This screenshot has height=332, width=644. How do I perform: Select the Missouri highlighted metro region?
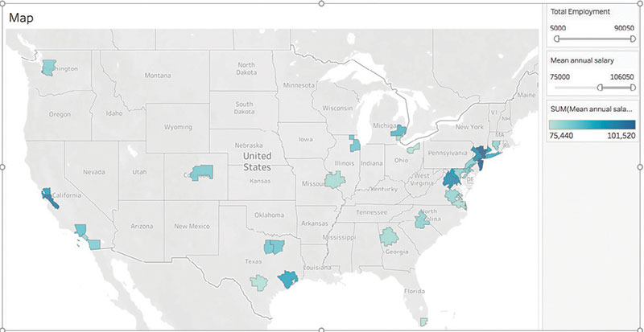(x=334, y=180)
